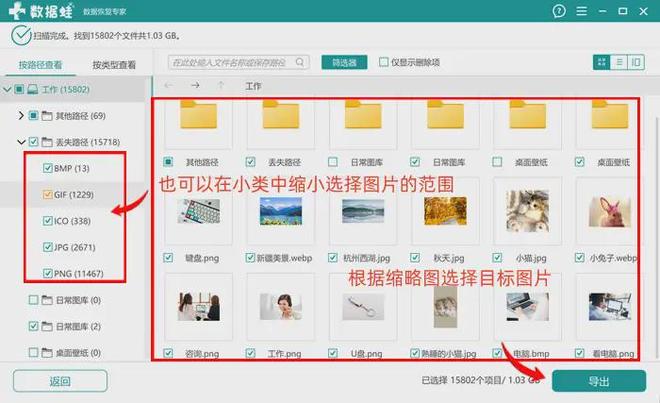
Task: Open the 新疆美景.webp thumbnail
Action: [281, 211]
